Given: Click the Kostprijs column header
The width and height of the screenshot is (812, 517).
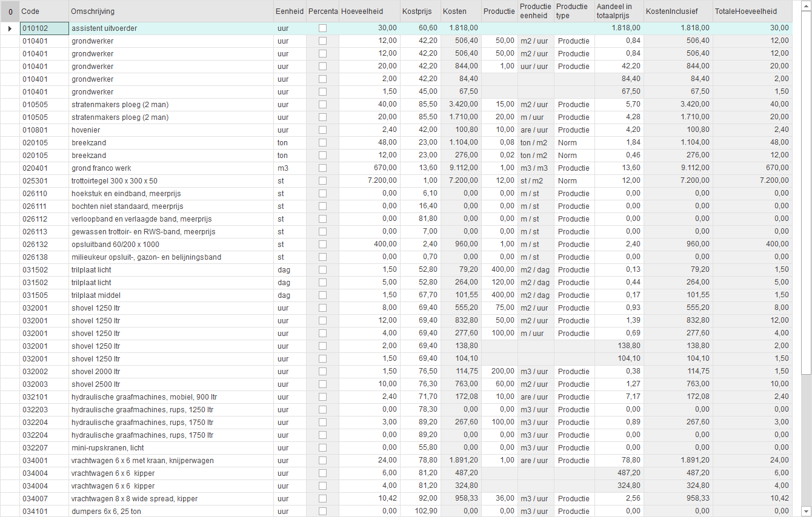Looking at the screenshot, I should [420, 12].
